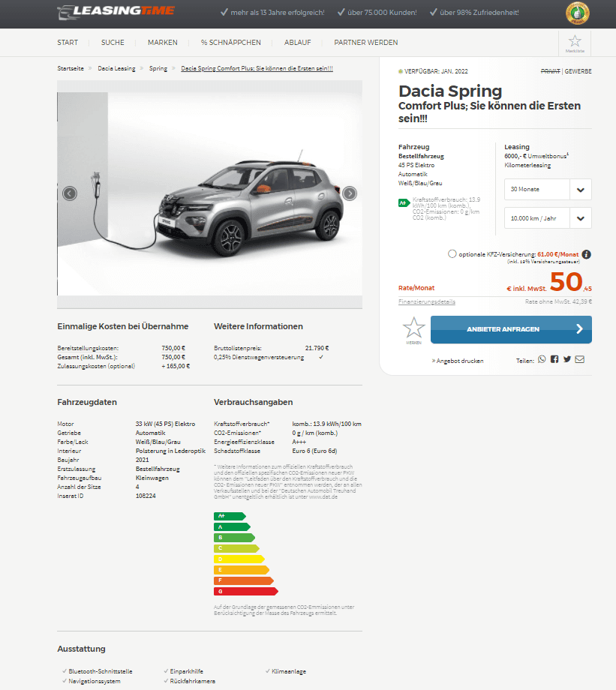Share offer on Twitter icon
The width and height of the screenshot is (616, 690).
click(567, 359)
